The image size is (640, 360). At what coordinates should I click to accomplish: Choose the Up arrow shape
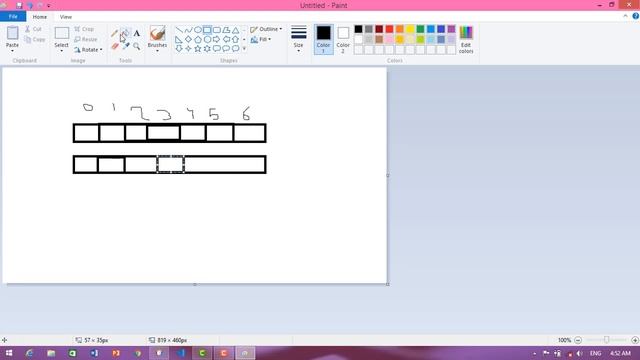236,39
